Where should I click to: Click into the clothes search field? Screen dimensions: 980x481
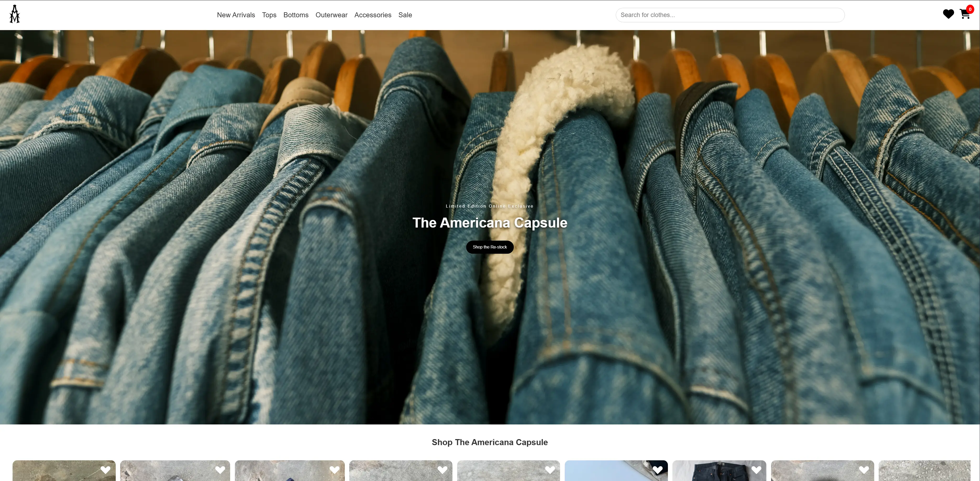click(x=730, y=15)
